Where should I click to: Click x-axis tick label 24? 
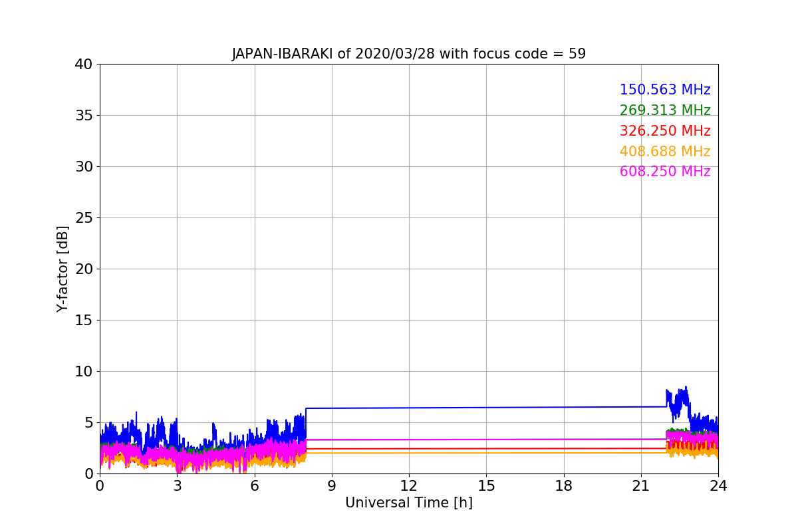pyautogui.click(x=718, y=486)
